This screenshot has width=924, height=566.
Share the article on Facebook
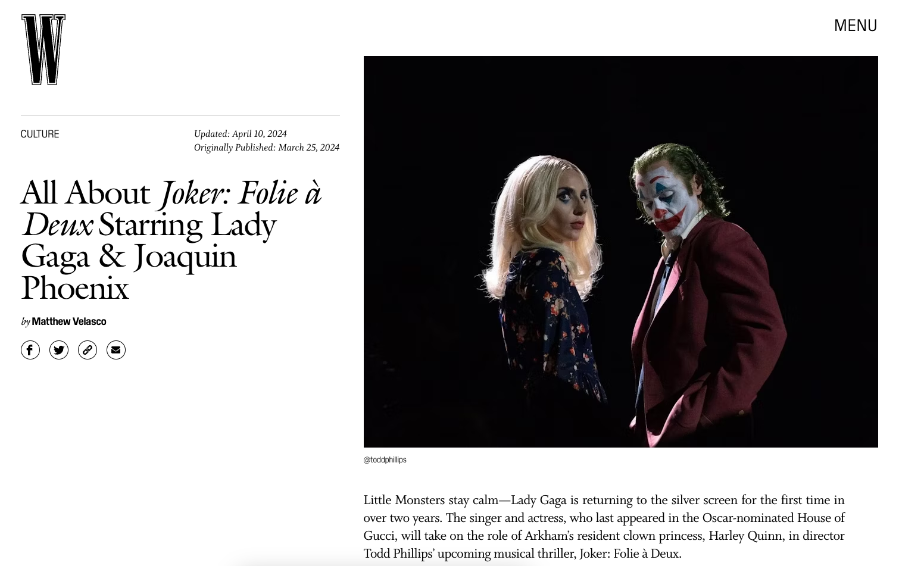[x=30, y=350]
